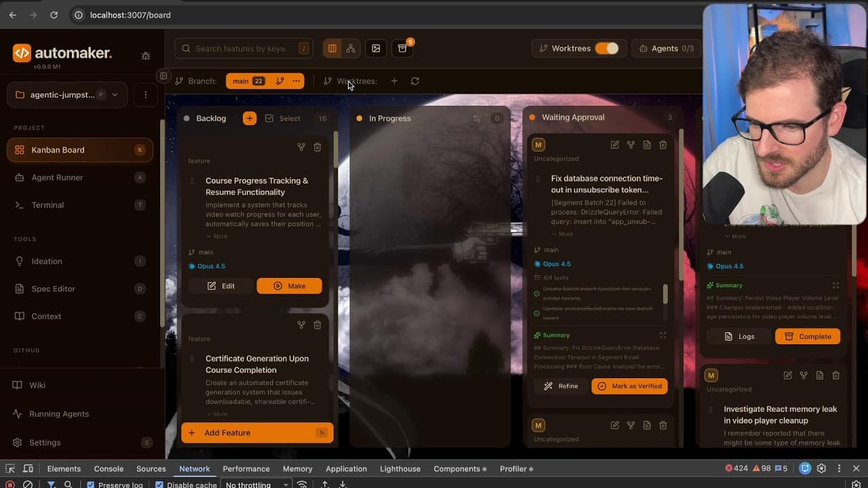
Task: Open the archive icon with badge
Action: coord(402,49)
